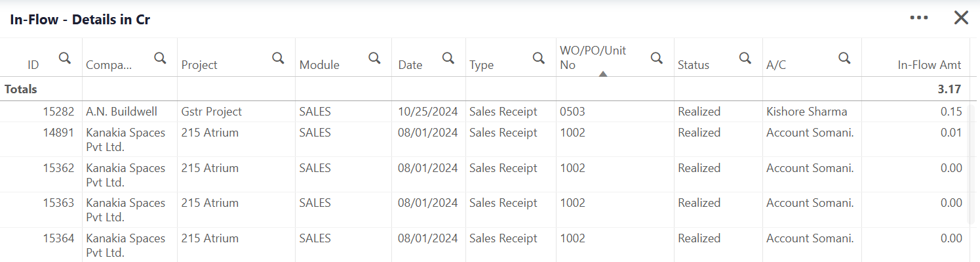Sort by In-Flow Amt column header
Screen dimensions: 980x262
(x=930, y=64)
